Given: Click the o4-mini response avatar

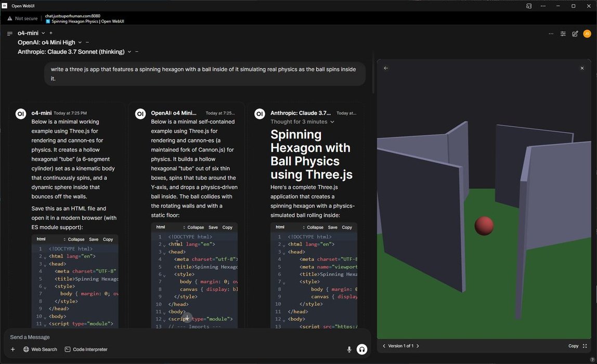Looking at the screenshot, I should pos(21,113).
